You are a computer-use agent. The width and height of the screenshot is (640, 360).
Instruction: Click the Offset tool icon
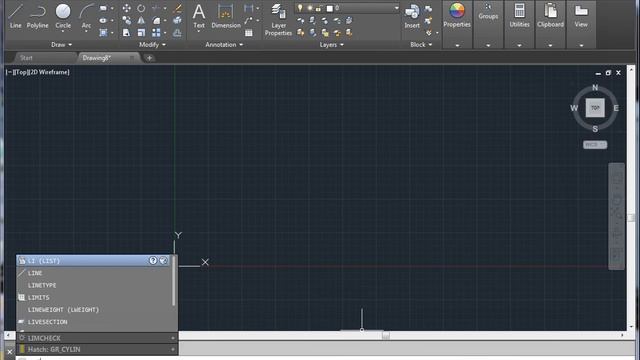pos(177,33)
